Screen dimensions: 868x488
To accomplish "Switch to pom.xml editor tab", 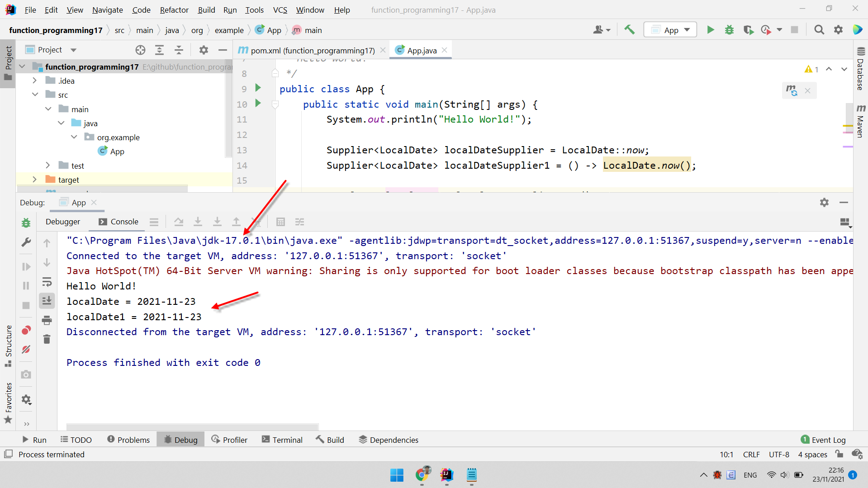I will point(313,50).
